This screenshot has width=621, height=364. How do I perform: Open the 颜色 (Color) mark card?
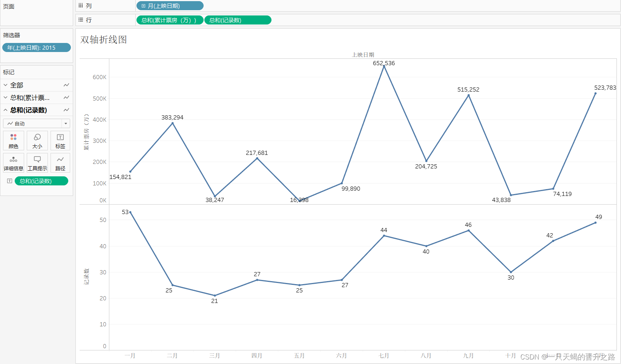(14, 141)
